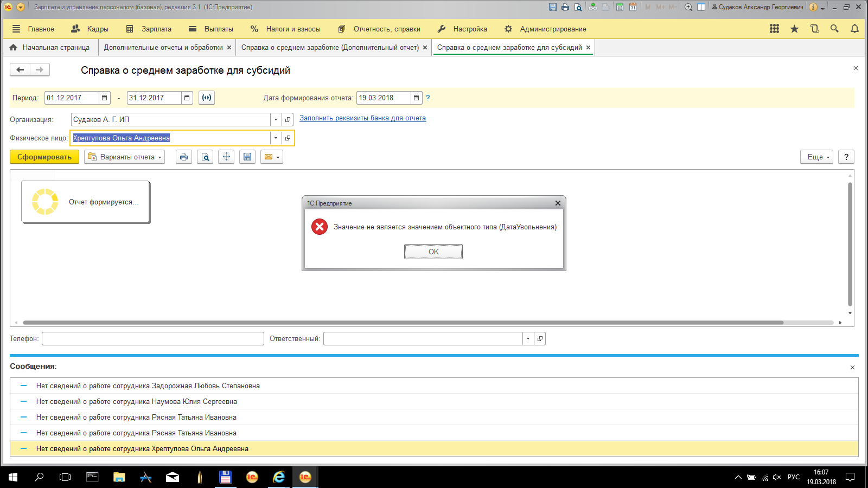Click the search magnifier in section panel
Screen dimensions: 868x488
(834, 29)
